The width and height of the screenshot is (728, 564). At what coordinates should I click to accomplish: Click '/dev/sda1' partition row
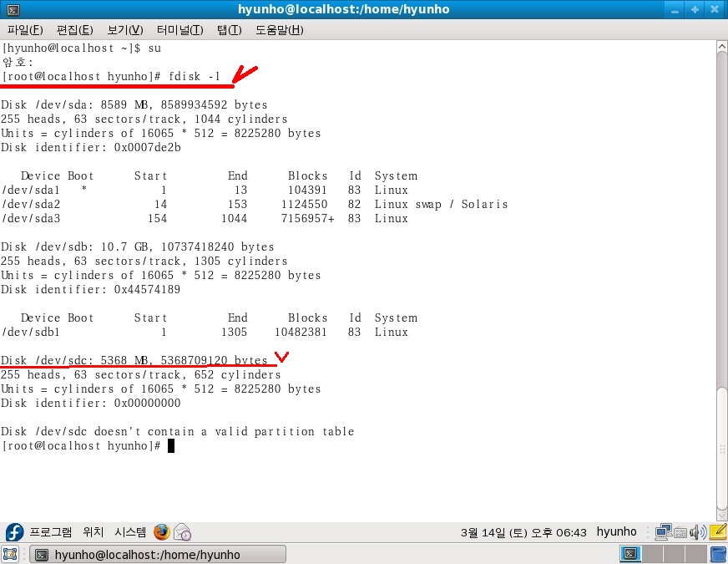[205, 190]
